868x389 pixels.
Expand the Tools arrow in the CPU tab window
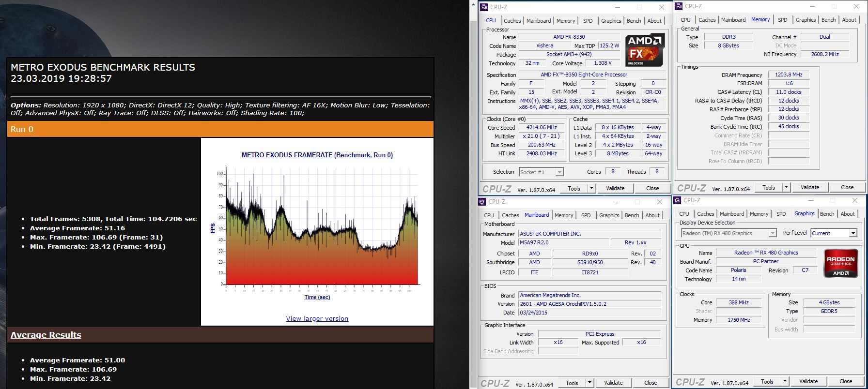click(x=591, y=188)
